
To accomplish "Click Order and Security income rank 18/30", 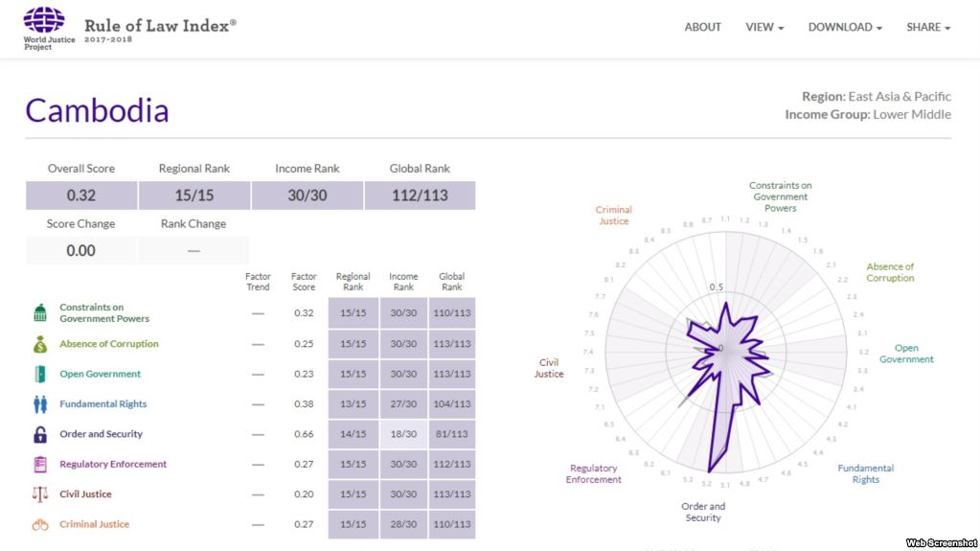I will click(x=403, y=434).
